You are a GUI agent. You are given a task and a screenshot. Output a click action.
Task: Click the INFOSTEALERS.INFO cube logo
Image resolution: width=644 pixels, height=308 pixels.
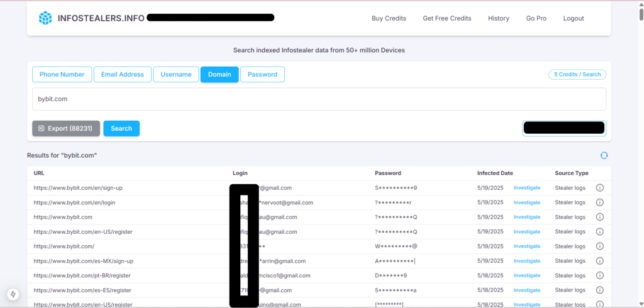(x=45, y=18)
